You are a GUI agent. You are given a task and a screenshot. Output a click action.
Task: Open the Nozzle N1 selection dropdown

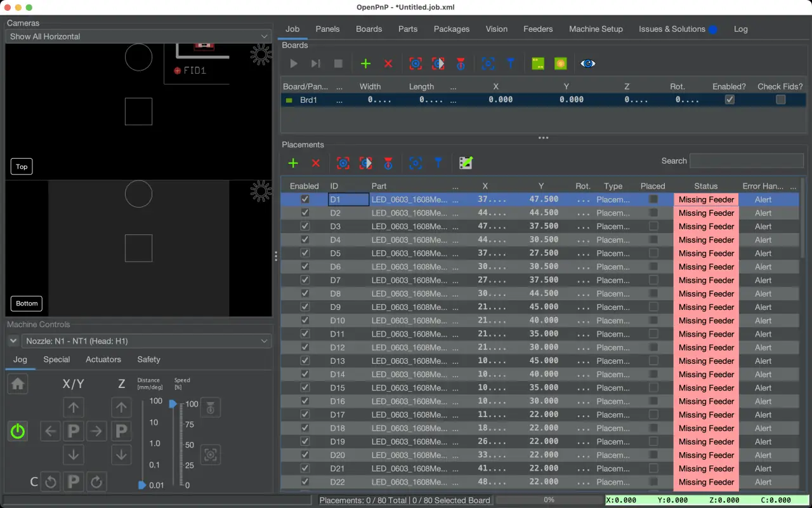147,341
